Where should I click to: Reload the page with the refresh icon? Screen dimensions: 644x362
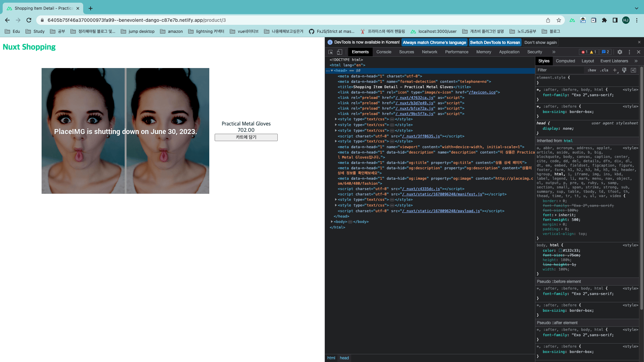pyautogui.click(x=29, y=20)
